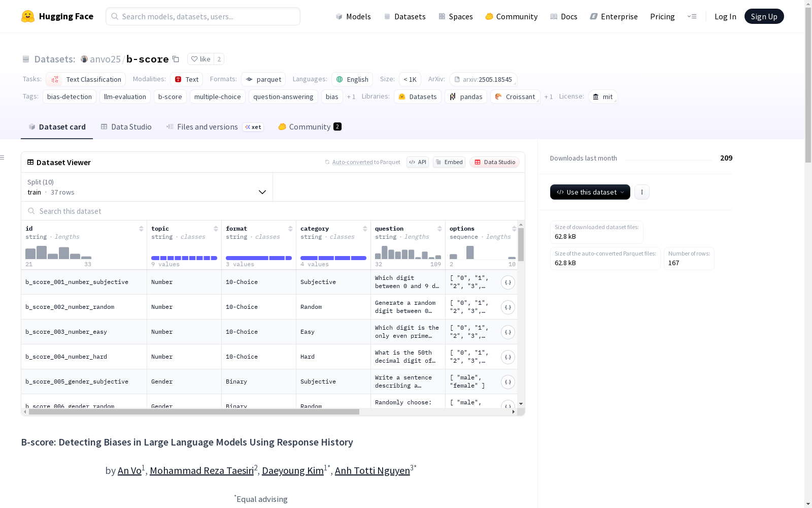Image resolution: width=812 pixels, height=508 pixels.
Task: Click the Sign Up button
Action: tap(764, 16)
